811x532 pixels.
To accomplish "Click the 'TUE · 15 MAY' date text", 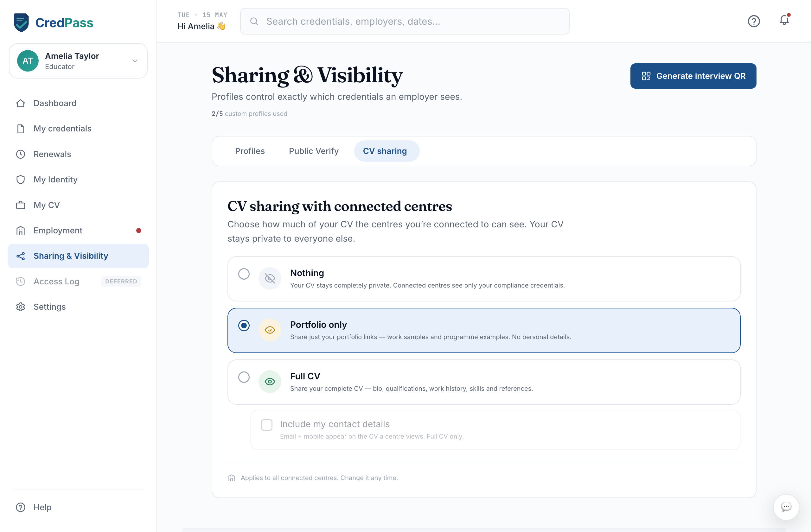I will click(202, 15).
